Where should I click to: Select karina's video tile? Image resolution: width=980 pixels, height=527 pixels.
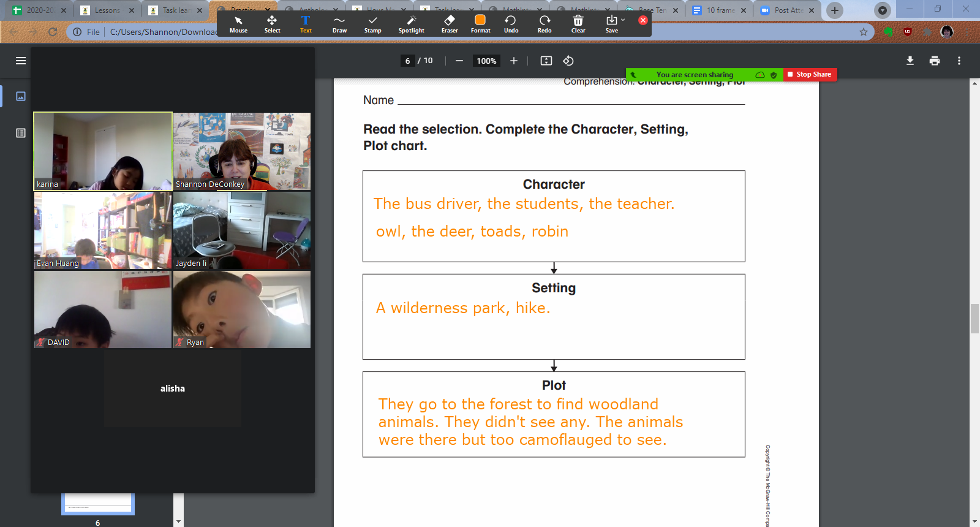[103, 151]
